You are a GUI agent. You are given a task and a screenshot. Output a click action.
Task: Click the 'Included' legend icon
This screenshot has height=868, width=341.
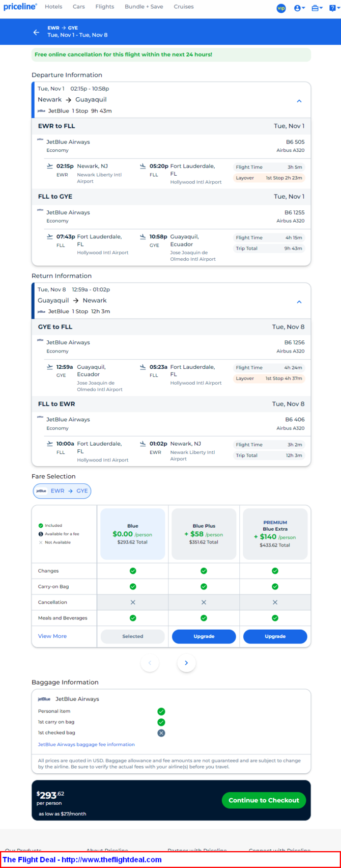[x=41, y=525]
